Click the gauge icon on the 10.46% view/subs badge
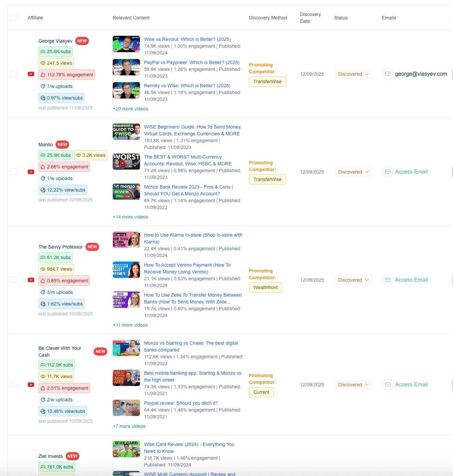The height and width of the screenshot is (476, 453). pyautogui.click(x=43, y=411)
